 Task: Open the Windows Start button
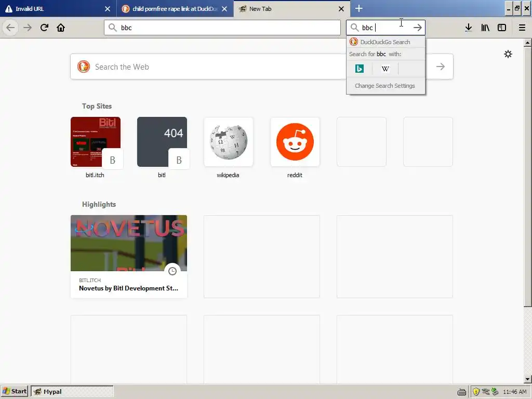(14, 391)
